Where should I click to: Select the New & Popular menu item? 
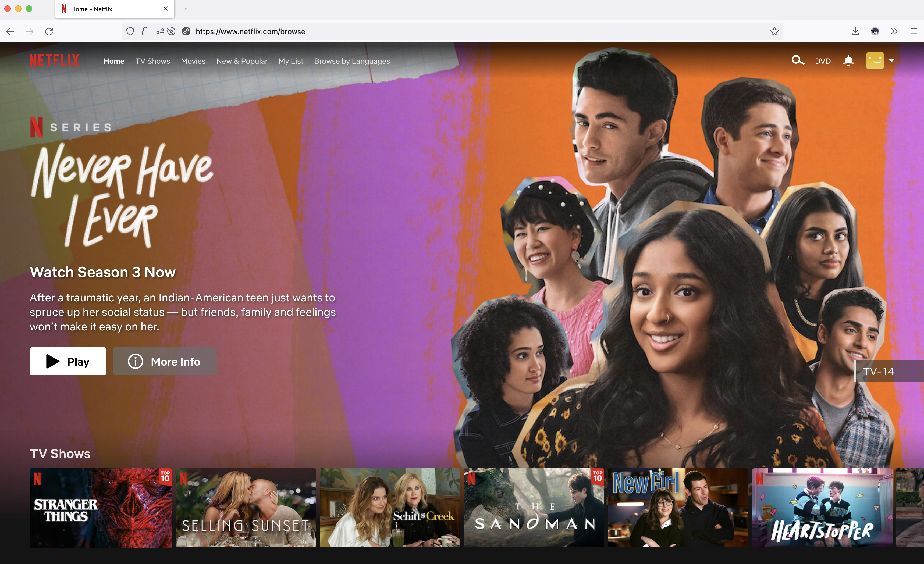point(241,61)
